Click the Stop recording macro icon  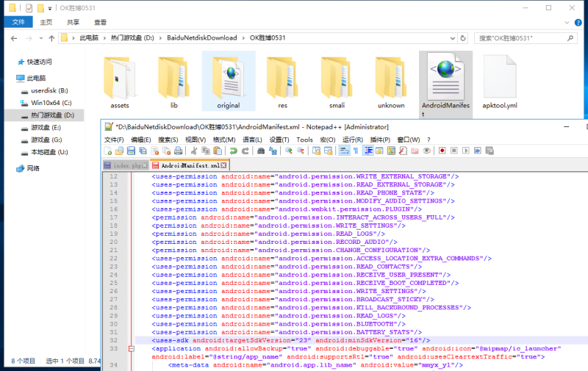point(453,151)
